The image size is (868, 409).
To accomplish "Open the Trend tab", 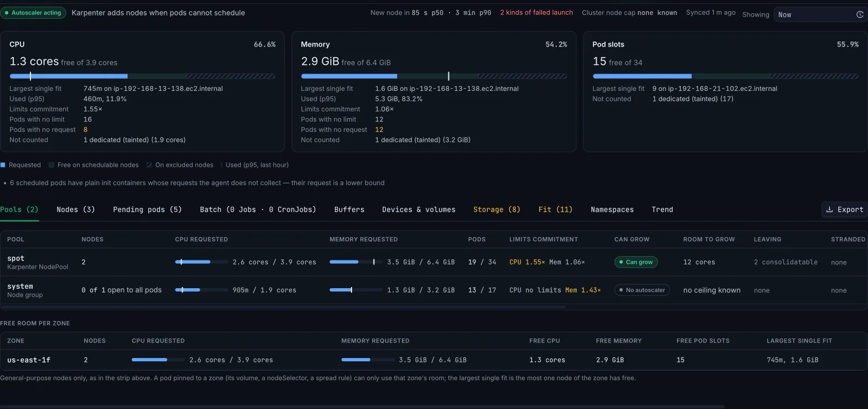I will 662,209.
